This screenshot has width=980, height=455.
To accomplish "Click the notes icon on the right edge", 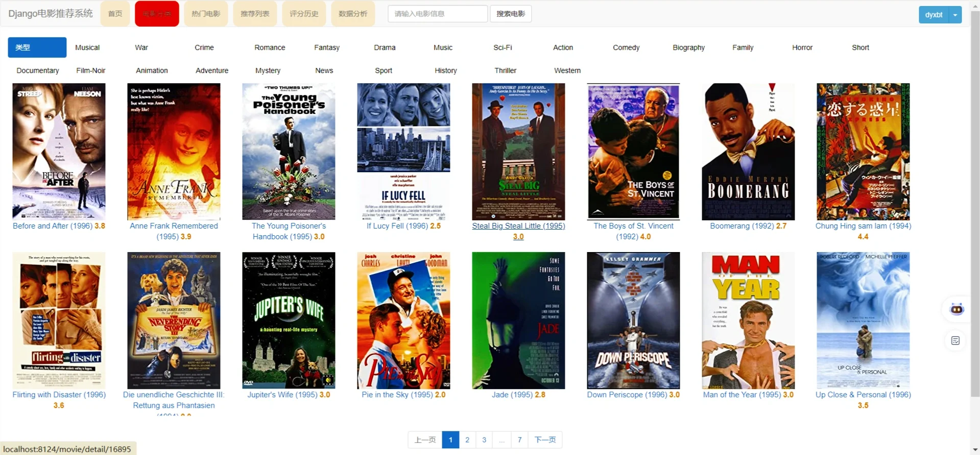I will (955, 340).
